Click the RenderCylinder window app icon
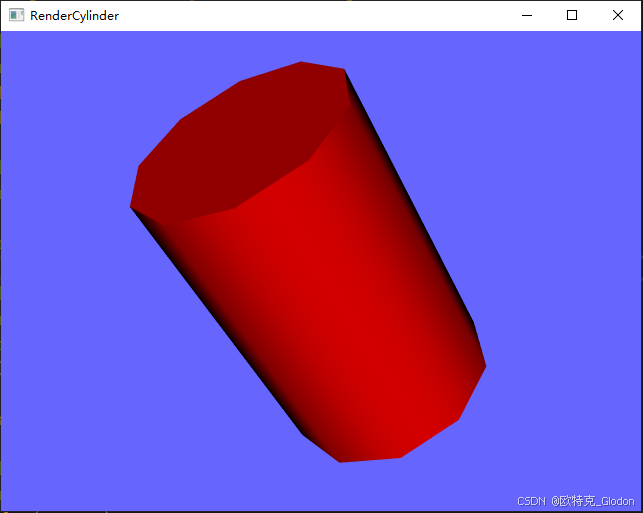The image size is (643, 513). [x=17, y=15]
